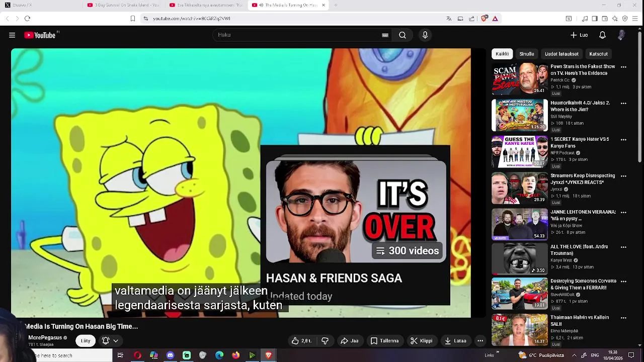The width and height of the screenshot is (644, 362).
Task: Switch to the Esa Tikkaselta browser tab
Action: coord(206,5)
